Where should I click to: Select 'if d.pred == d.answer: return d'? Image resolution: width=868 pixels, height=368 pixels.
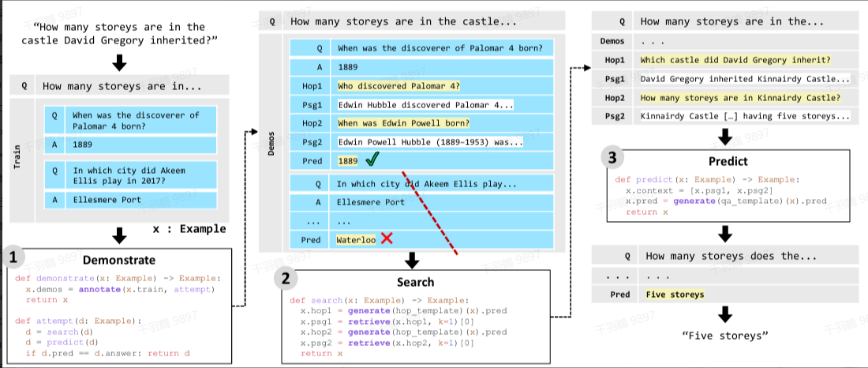click(108, 353)
